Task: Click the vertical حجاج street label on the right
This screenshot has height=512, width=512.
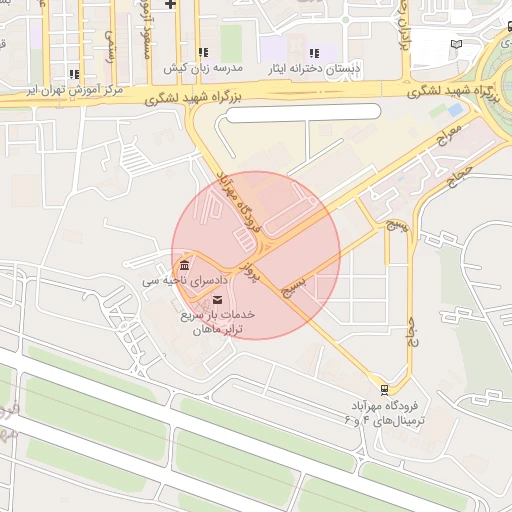Action: point(413,332)
